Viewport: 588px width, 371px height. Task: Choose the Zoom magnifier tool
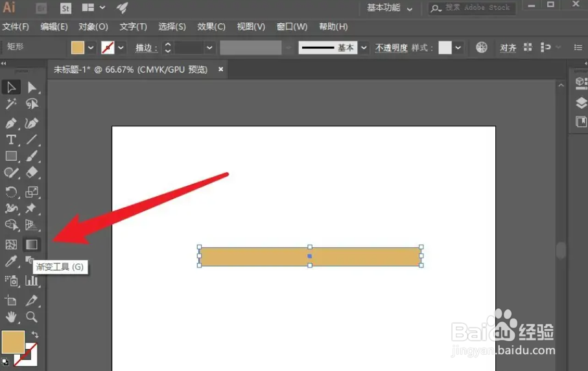click(x=32, y=317)
